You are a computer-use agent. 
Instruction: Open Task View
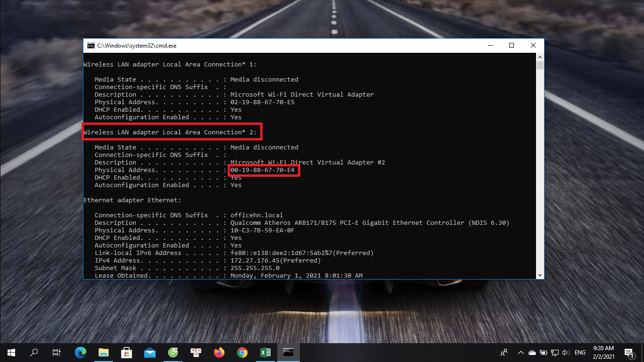56,352
